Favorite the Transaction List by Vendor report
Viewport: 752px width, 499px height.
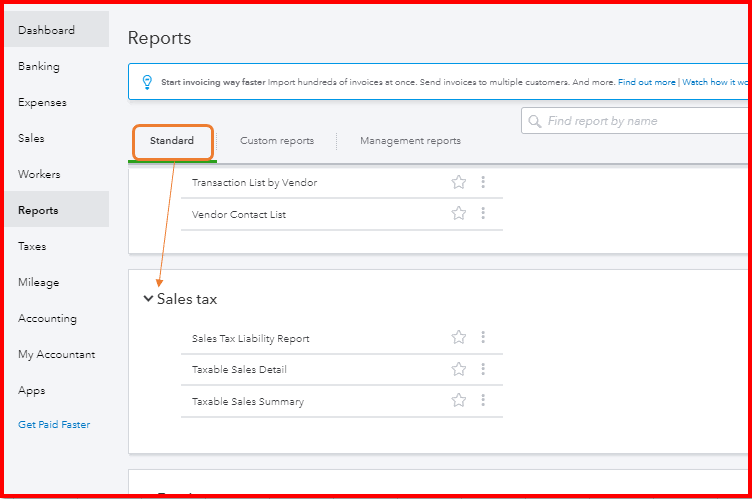(458, 182)
